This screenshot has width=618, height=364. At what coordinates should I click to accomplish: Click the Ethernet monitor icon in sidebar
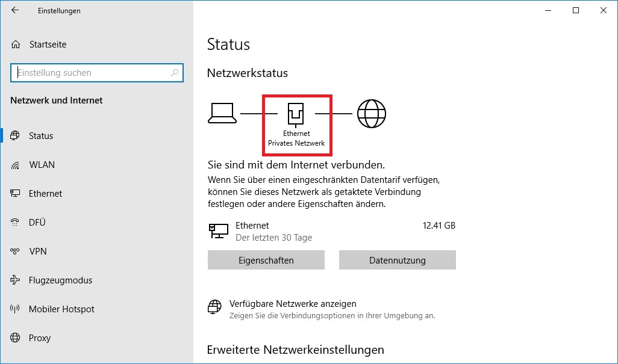click(16, 194)
